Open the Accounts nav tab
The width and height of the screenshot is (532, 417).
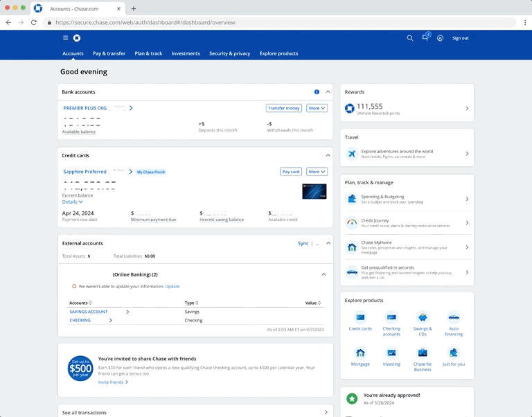[73, 53]
